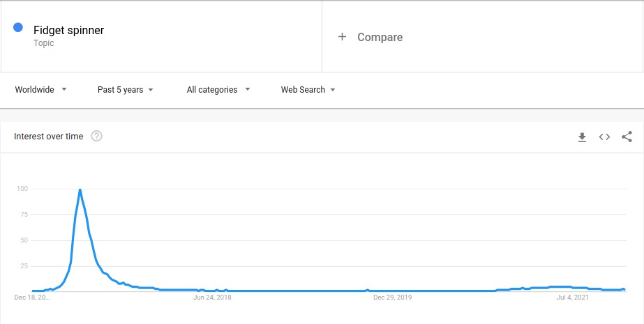Click the Jul 4, 2021 axis label

573,298
